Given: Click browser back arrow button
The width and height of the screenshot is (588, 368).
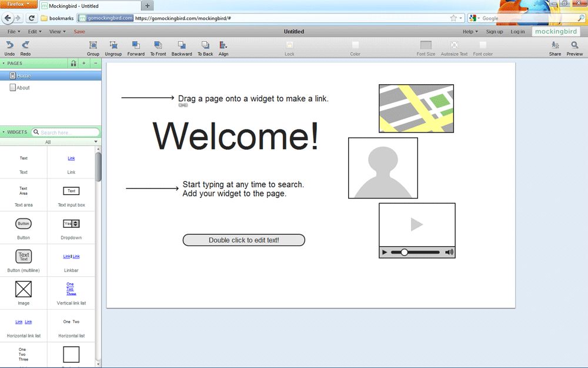Looking at the screenshot, I should (x=8, y=18).
